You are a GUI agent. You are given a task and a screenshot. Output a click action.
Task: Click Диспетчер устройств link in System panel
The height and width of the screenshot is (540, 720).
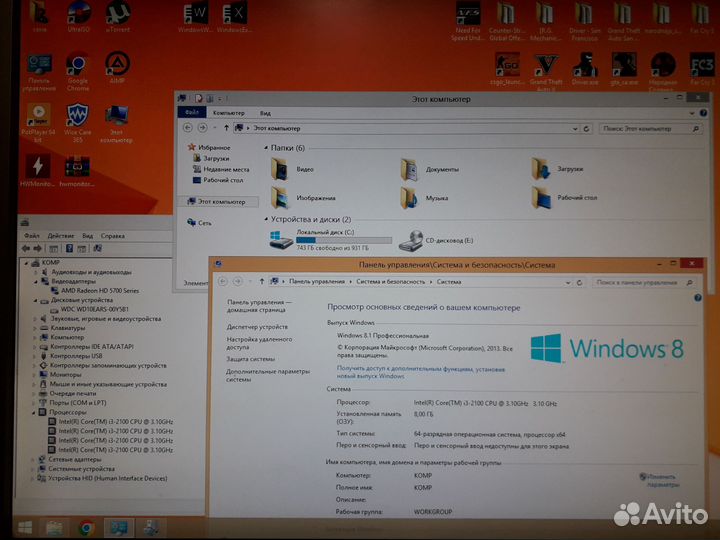click(257, 327)
